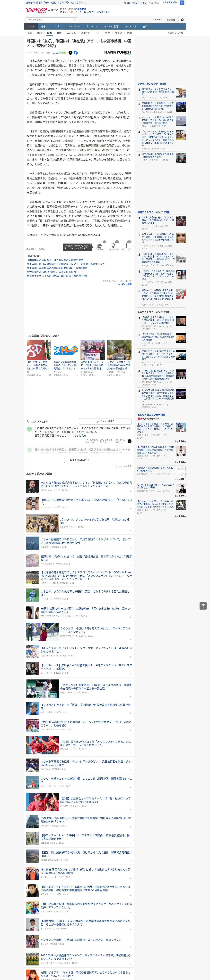Image resolution: width=210 pixels, height=980 pixels.
Task: Open article 大谷から聖三振でも話題
Action: (86, 763)
